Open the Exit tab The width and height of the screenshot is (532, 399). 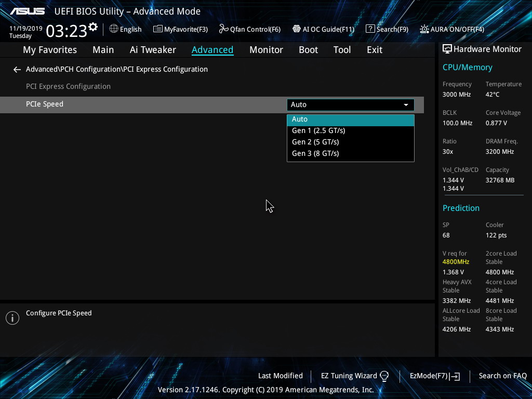(375, 50)
